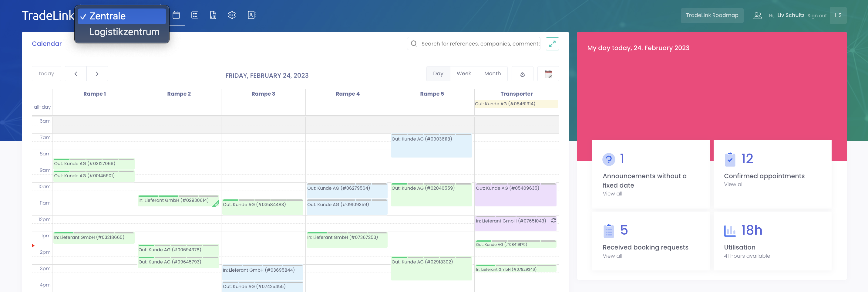Switch calendar to Week view
This screenshot has width=868, height=292.
pyautogui.click(x=464, y=73)
